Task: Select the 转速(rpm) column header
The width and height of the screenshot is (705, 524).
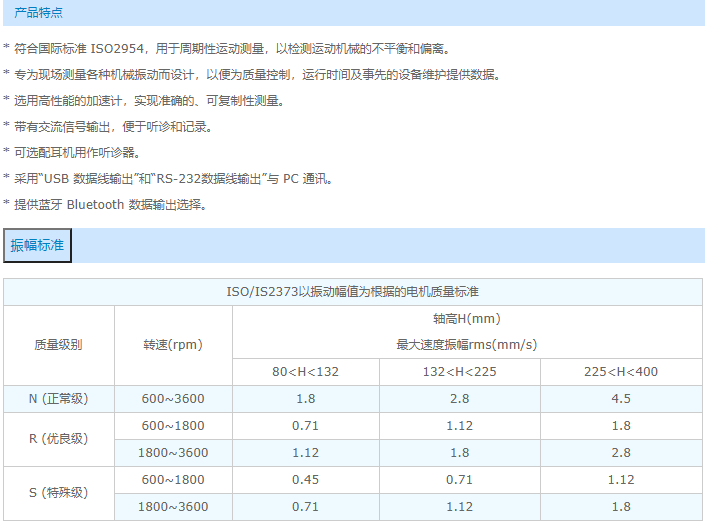Action: tap(173, 345)
